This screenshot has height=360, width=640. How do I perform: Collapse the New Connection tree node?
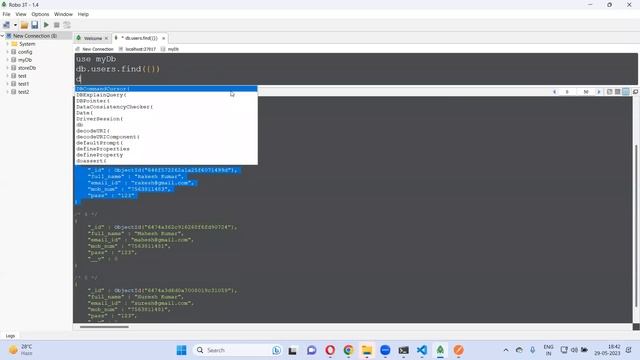[x=2, y=36]
